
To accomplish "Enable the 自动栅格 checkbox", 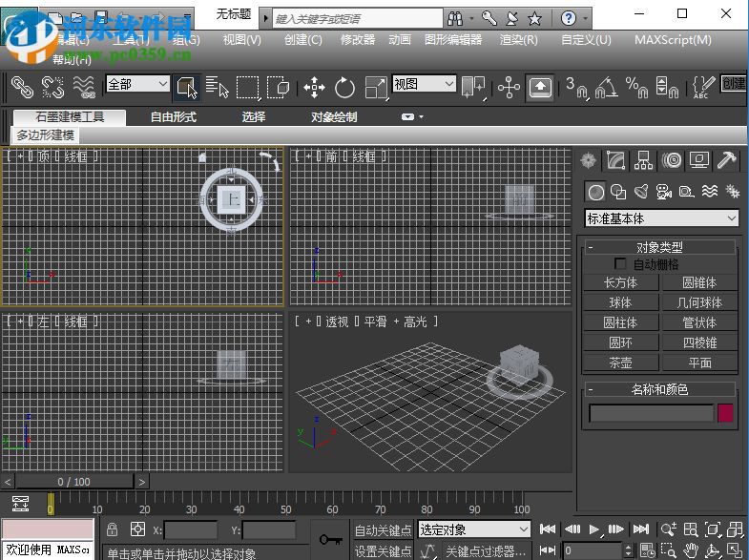I will pos(620,263).
